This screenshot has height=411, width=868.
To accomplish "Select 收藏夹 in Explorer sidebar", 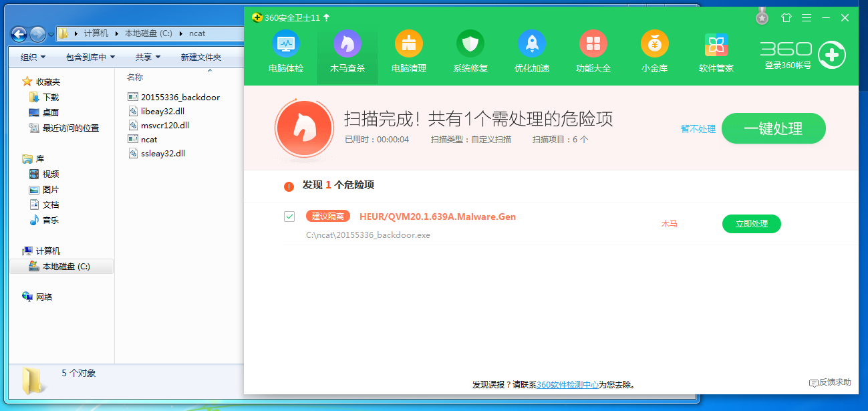I will pos(41,82).
